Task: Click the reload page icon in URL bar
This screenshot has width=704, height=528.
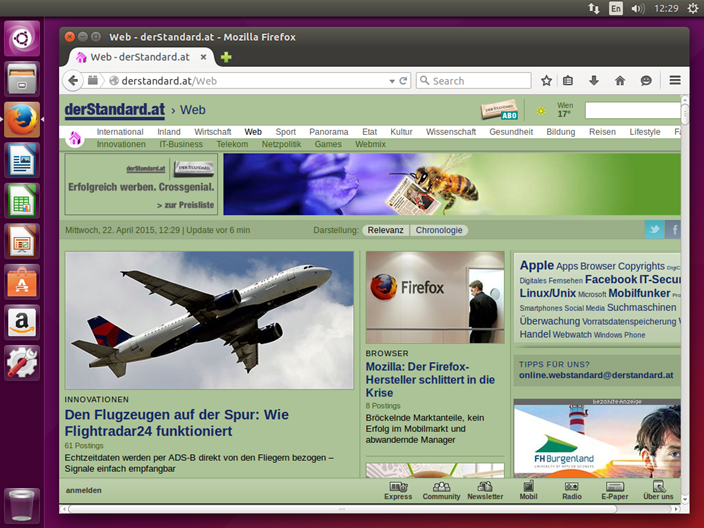Action: click(403, 81)
